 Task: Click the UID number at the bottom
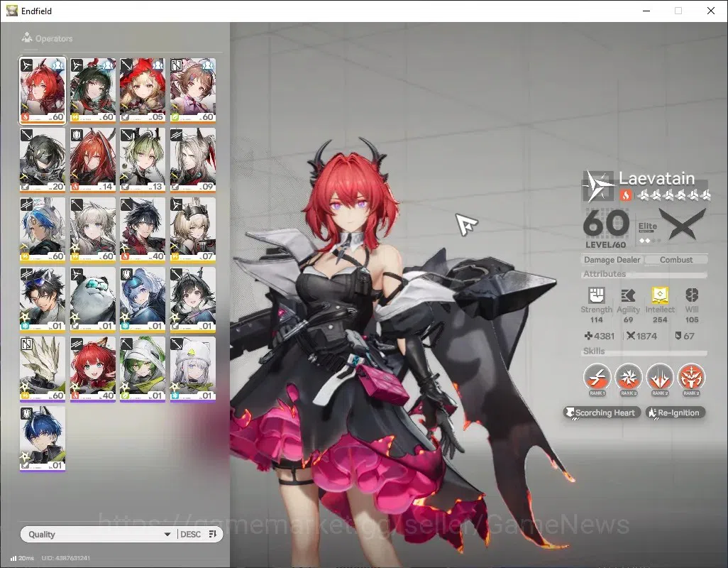(x=66, y=558)
